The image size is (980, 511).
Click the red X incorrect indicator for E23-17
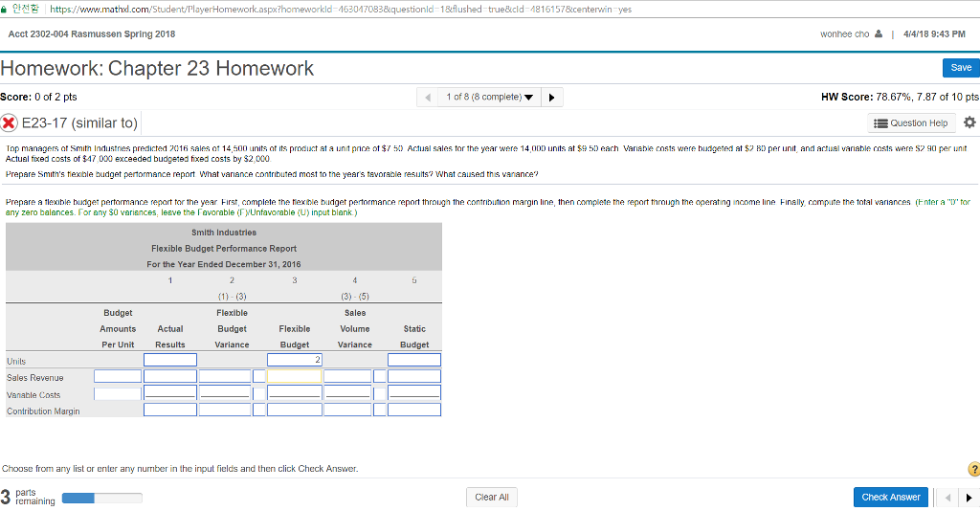pos(9,123)
